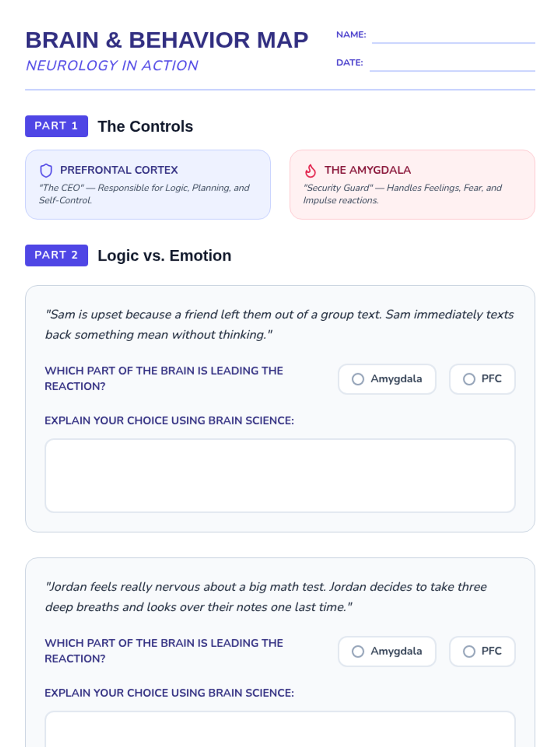This screenshot has height=747, width=560.
Task: Click the shield icon beside Prefrontal Cortex
Action: tap(46, 170)
